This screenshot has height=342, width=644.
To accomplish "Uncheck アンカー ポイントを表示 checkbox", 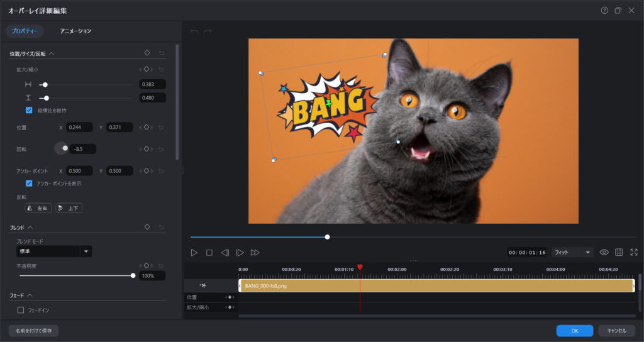I will 29,184.
